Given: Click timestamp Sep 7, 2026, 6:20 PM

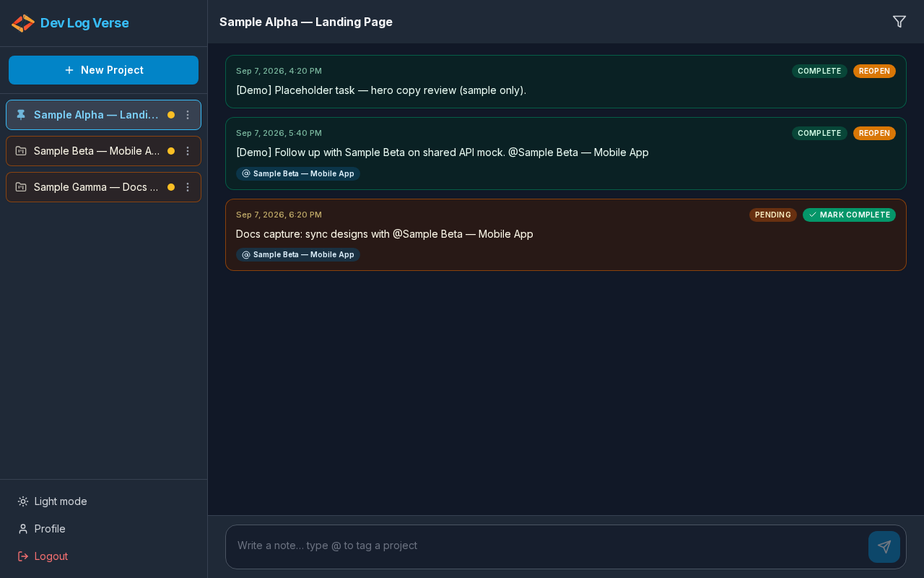Looking at the screenshot, I should 279,215.
